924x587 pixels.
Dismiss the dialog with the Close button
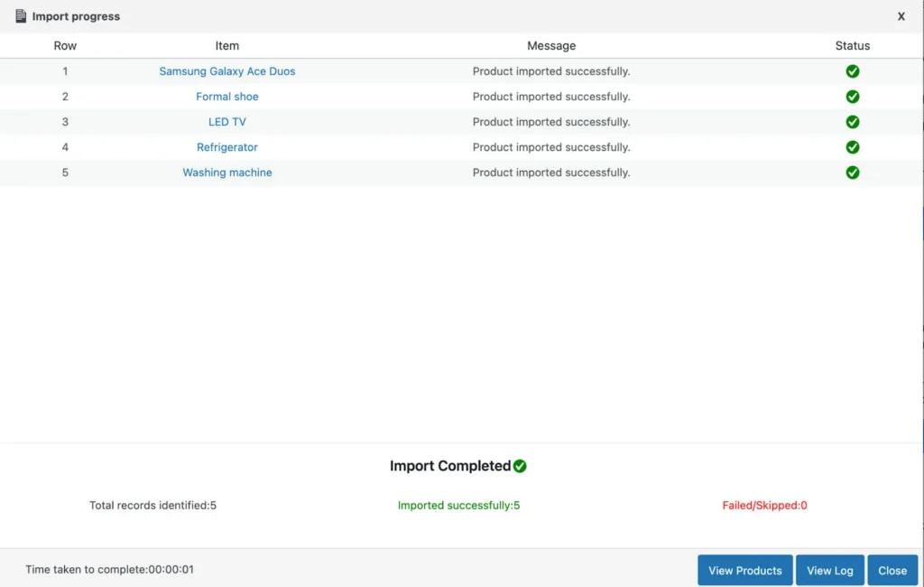click(x=892, y=570)
